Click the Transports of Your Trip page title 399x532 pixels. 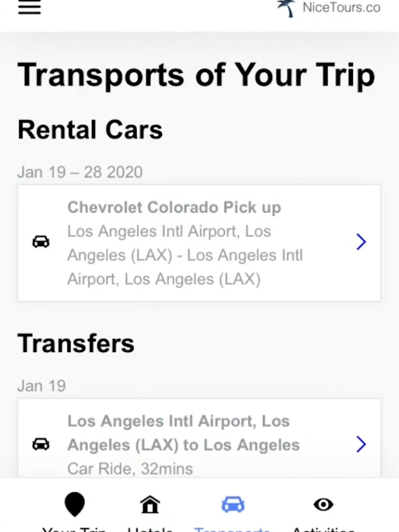click(196, 75)
